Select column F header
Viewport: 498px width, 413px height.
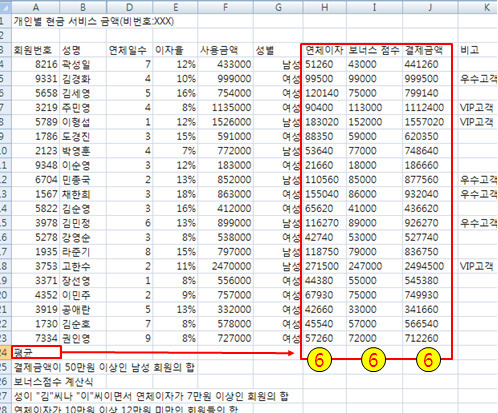coord(225,7)
